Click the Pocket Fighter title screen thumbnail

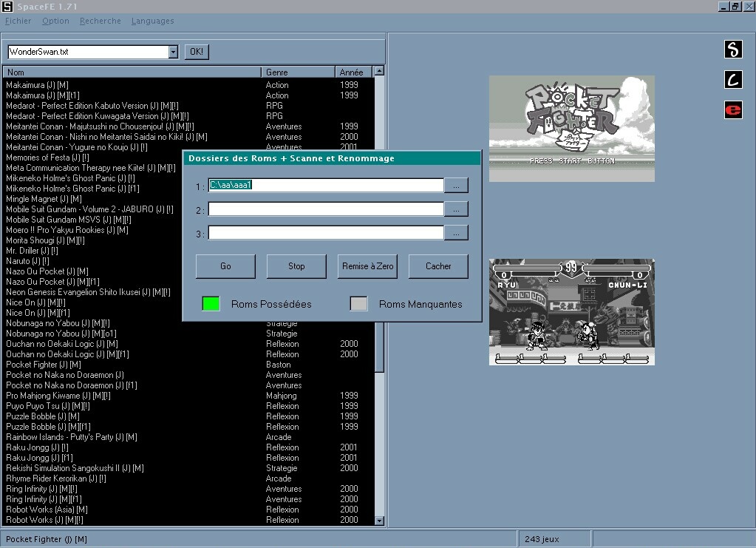coord(572,129)
